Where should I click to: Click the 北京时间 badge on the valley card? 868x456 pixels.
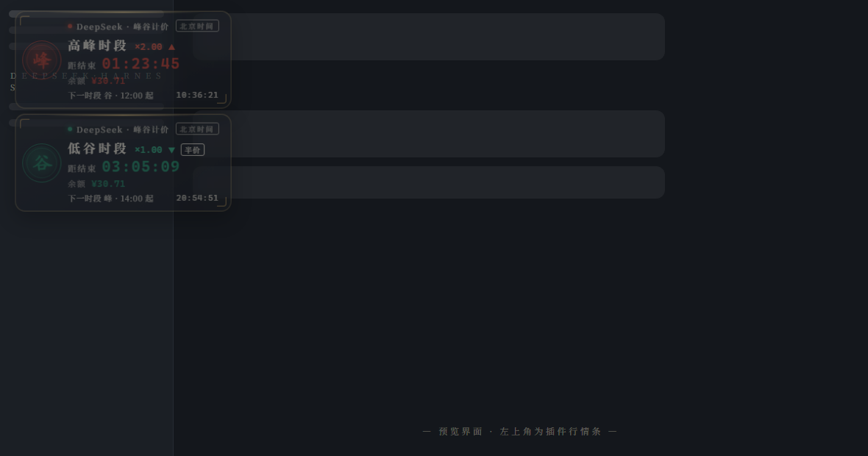(197, 129)
